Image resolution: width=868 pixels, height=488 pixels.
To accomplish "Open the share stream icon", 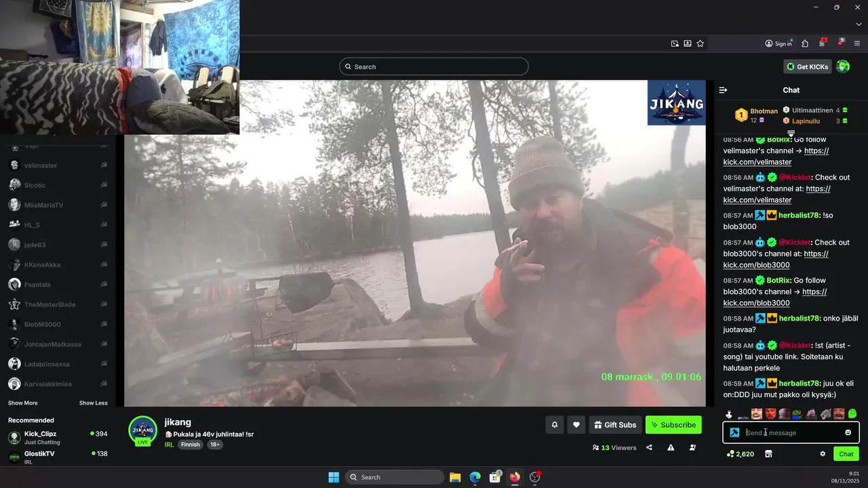I will pyautogui.click(x=649, y=447).
